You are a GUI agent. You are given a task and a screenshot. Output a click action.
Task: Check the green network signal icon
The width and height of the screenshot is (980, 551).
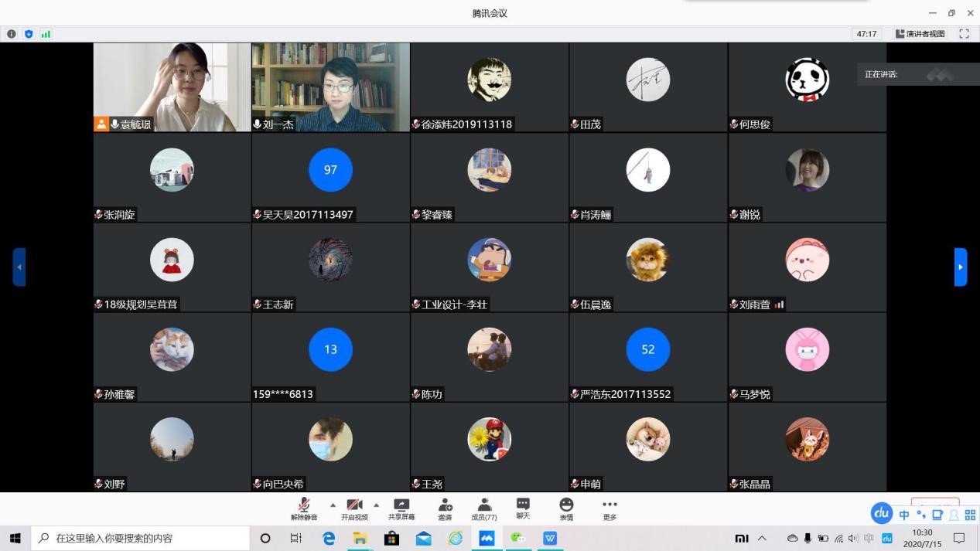click(x=46, y=34)
